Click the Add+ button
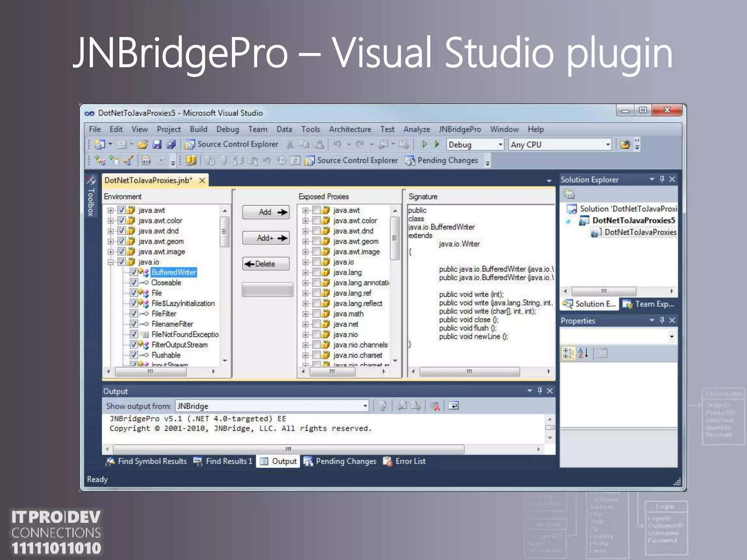This screenshot has width=747, height=560. (x=266, y=238)
